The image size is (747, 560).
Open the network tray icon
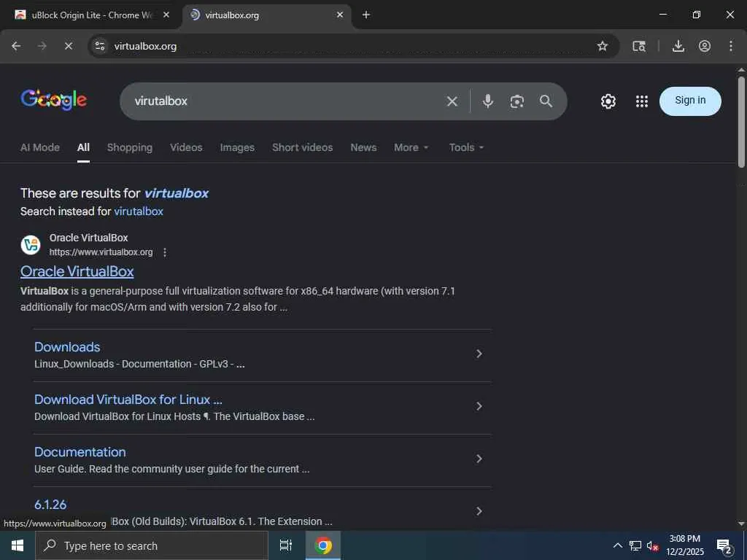[635, 545]
